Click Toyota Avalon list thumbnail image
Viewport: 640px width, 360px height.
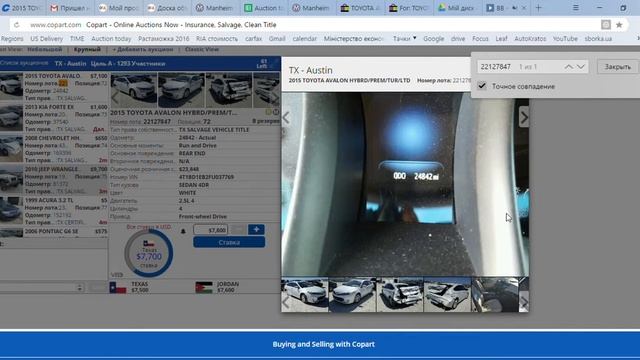(11, 86)
